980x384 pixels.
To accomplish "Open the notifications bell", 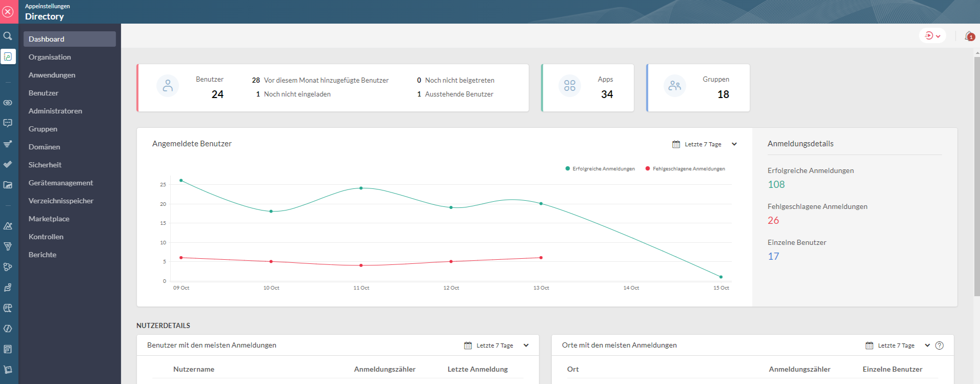I will (x=969, y=36).
